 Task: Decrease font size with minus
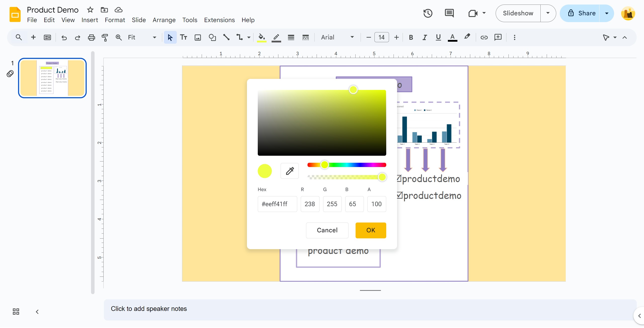click(x=368, y=37)
